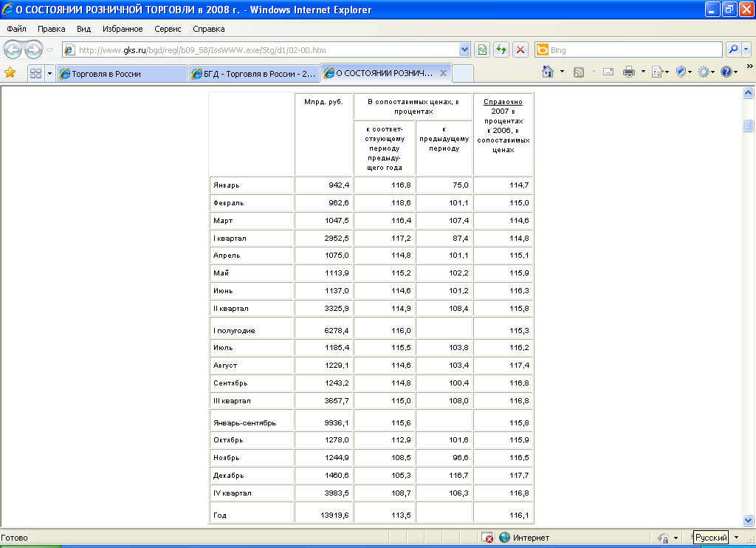Select the Декабрь row label
756x548 pixels.
pyautogui.click(x=229, y=476)
